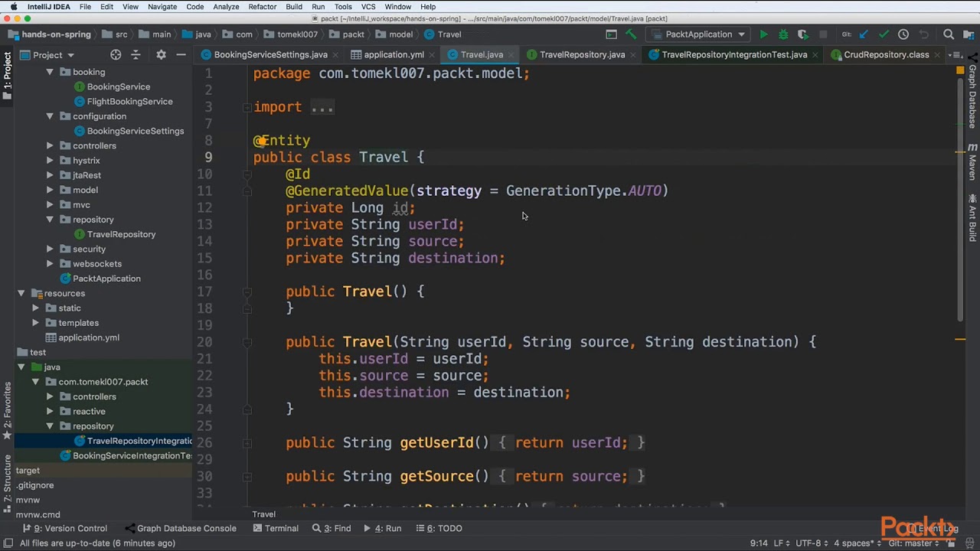Open the Project Structure icon in top toolbar

[x=967, y=34]
